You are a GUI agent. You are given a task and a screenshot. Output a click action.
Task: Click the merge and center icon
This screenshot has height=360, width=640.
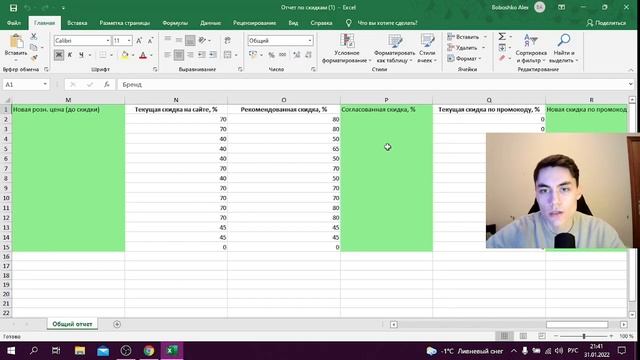(228, 55)
